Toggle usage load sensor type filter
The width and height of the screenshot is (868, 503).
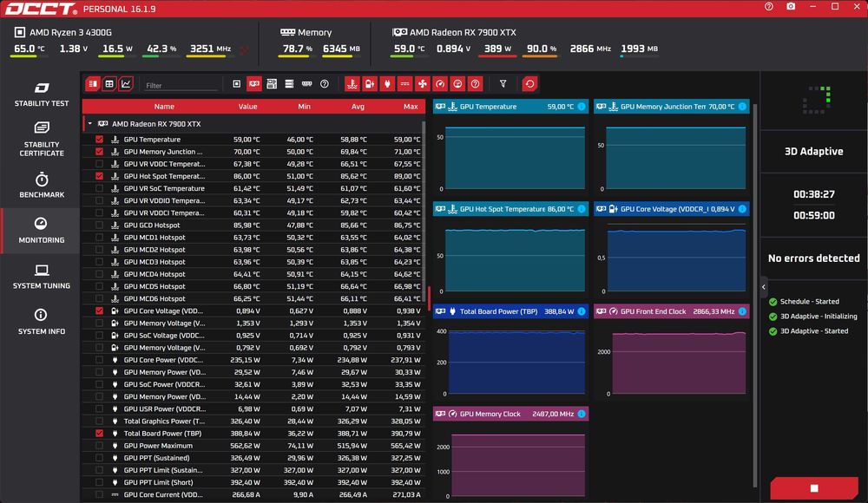tap(457, 84)
